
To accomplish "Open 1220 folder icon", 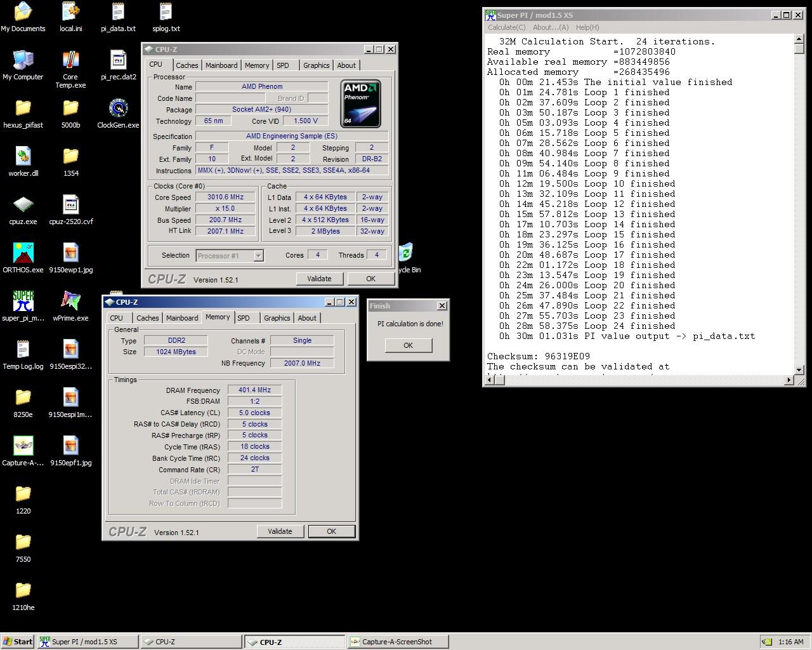I will (23, 500).
